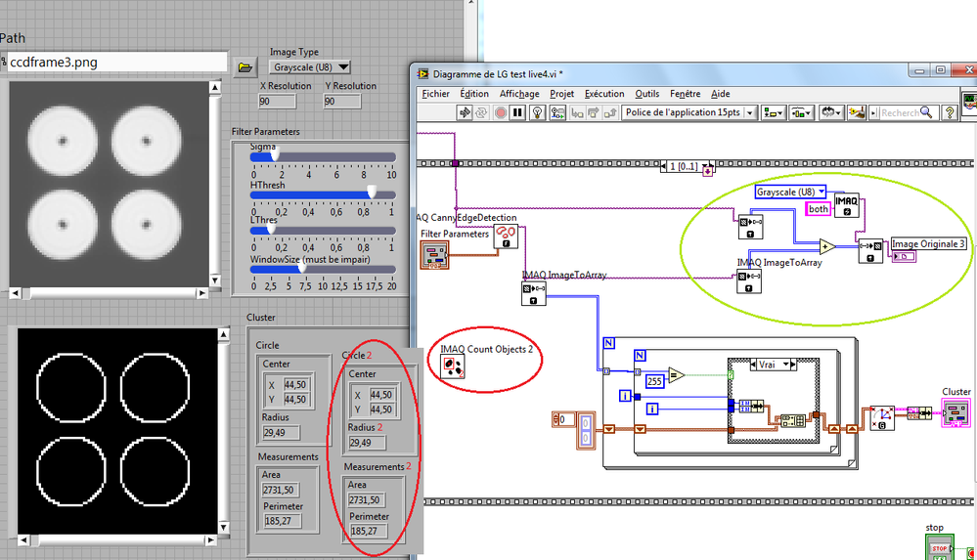Open the Outils menu
The image size is (977, 560).
click(x=646, y=94)
